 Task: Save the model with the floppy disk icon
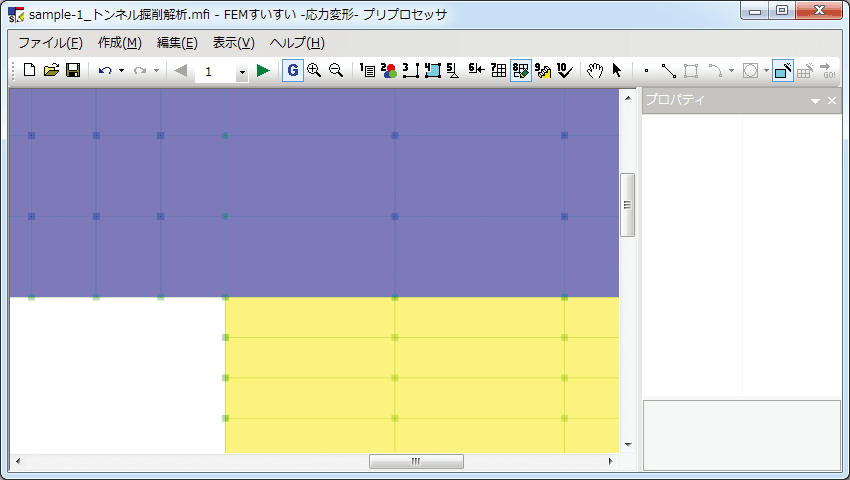(x=73, y=71)
